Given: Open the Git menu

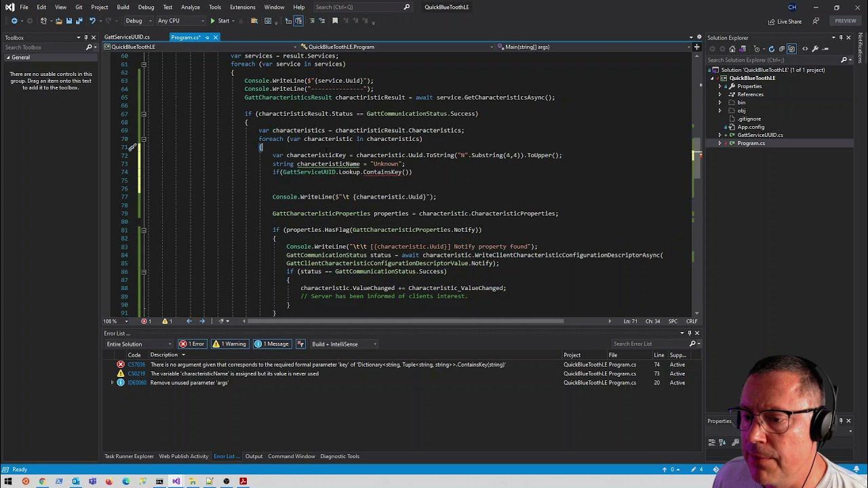Looking at the screenshot, I should click(x=79, y=7).
